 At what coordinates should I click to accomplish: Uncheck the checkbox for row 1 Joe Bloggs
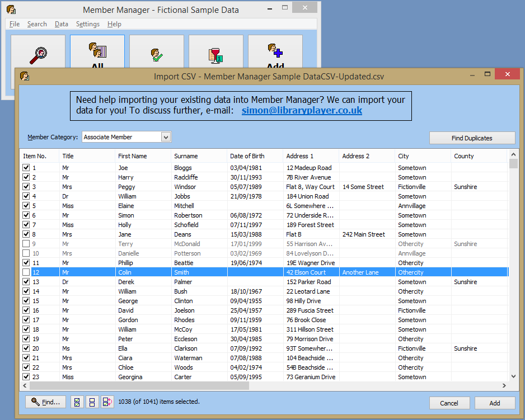pos(26,167)
